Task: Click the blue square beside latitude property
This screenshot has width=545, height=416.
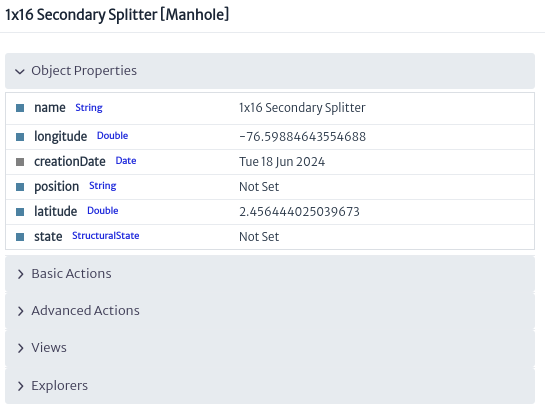Action: coord(20,212)
